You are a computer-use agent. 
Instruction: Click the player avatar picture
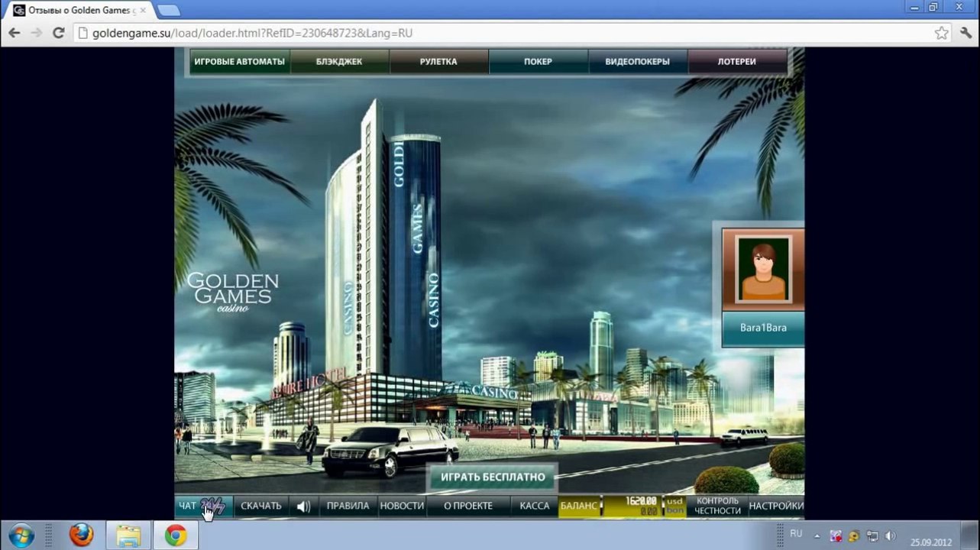click(x=763, y=268)
